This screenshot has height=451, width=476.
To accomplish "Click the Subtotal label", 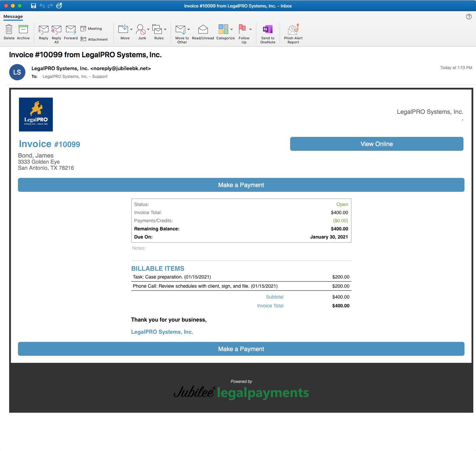I will 275,297.
